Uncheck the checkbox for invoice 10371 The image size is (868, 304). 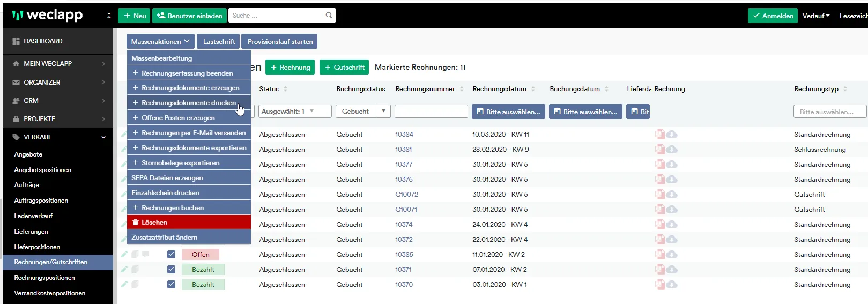pos(171,269)
